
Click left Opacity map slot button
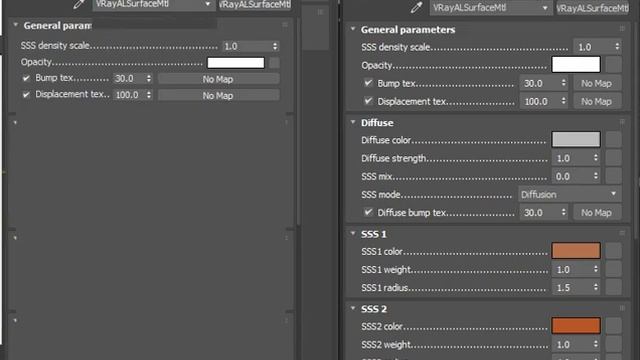(275, 62)
